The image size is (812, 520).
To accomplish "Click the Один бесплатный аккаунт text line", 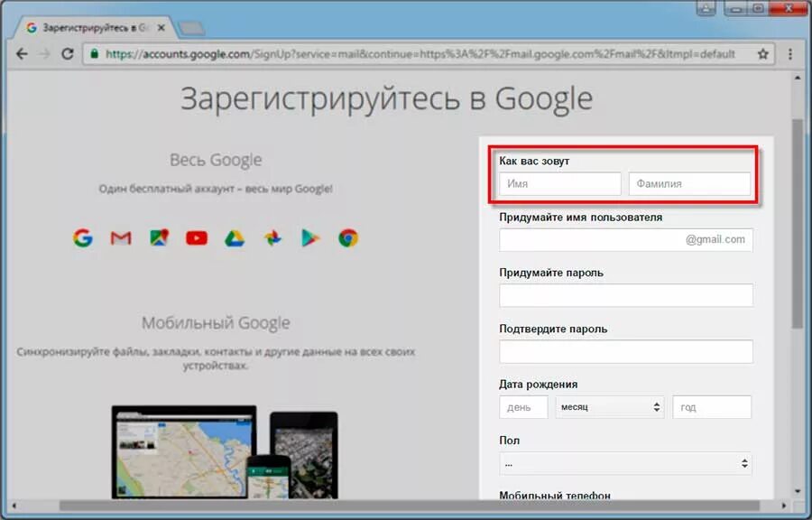I will 216,189.
